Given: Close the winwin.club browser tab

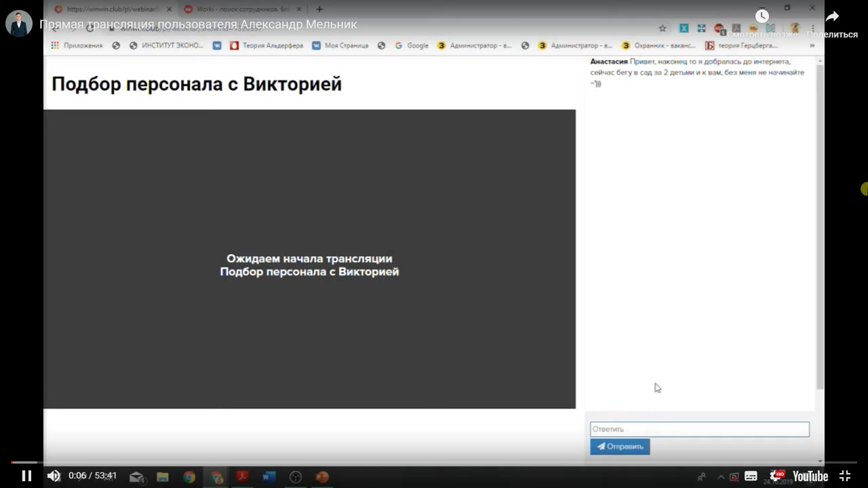Looking at the screenshot, I should coord(170,9).
